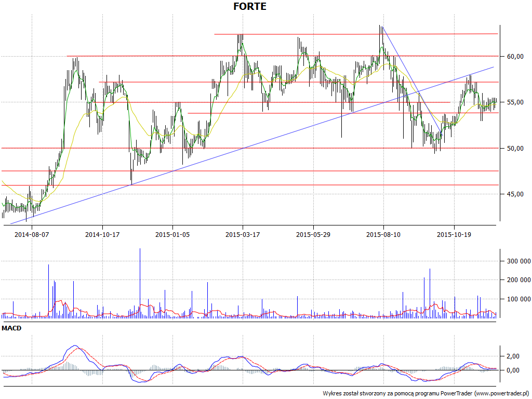
Task: Select the 2015-01-05 date label
Action: [x=172, y=234]
